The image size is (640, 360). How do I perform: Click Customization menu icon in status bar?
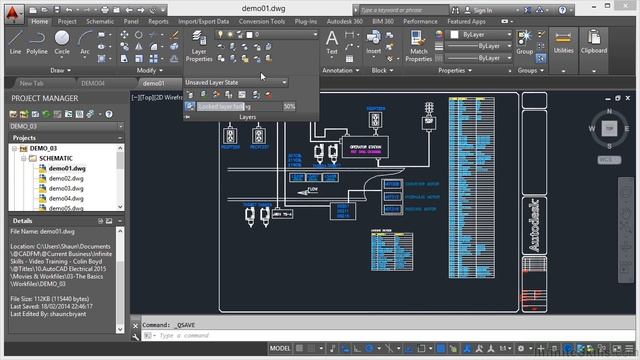(x=629, y=349)
